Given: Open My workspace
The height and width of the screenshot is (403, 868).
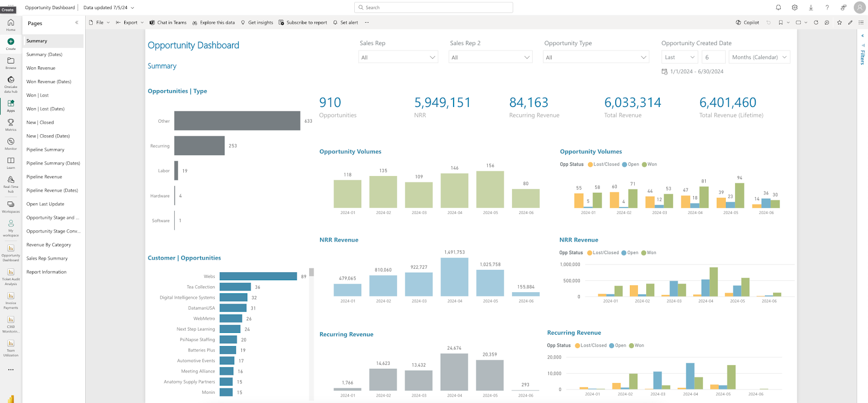Looking at the screenshot, I should click(11, 228).
